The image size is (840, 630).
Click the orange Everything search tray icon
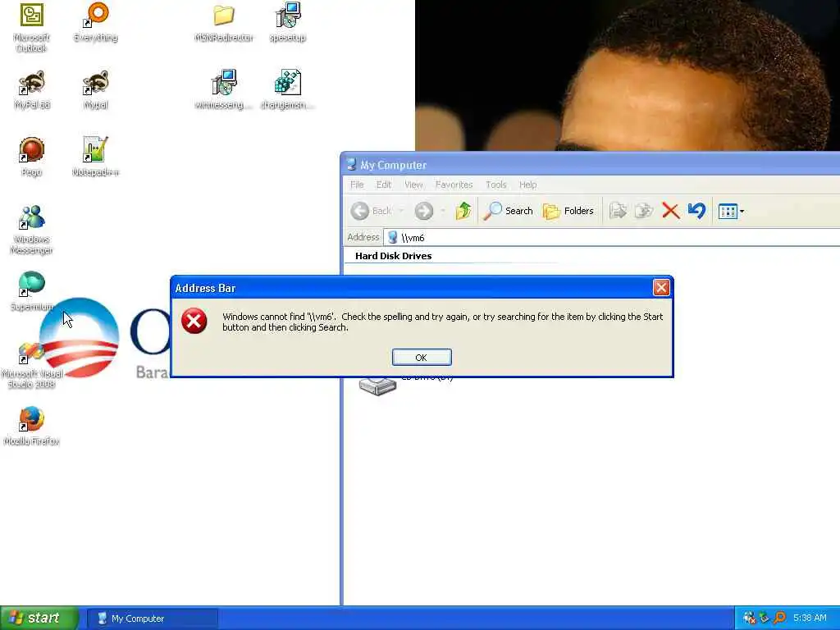(x=779, y=619)
